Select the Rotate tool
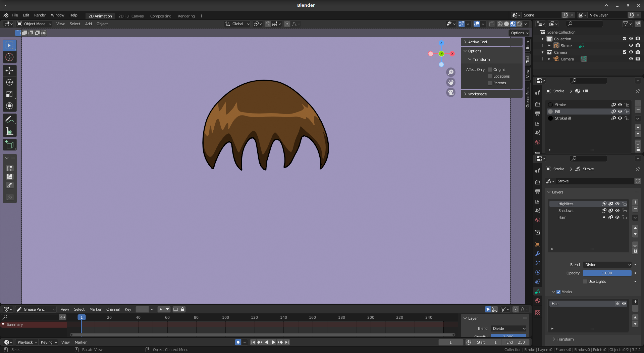The image size is (644, 353). [x=9, y=82]
